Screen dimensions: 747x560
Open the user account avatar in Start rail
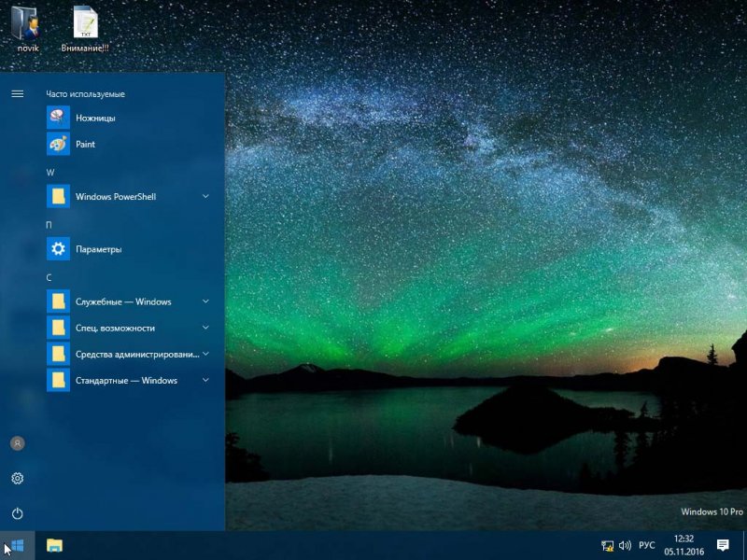click(17, 443)
